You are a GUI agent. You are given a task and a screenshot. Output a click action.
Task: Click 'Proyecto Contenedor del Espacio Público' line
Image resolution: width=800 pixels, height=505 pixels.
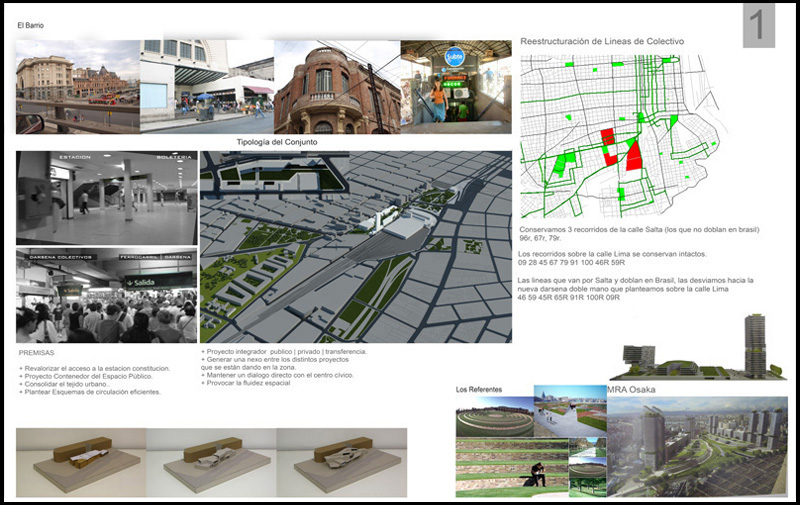coord(86,376)
